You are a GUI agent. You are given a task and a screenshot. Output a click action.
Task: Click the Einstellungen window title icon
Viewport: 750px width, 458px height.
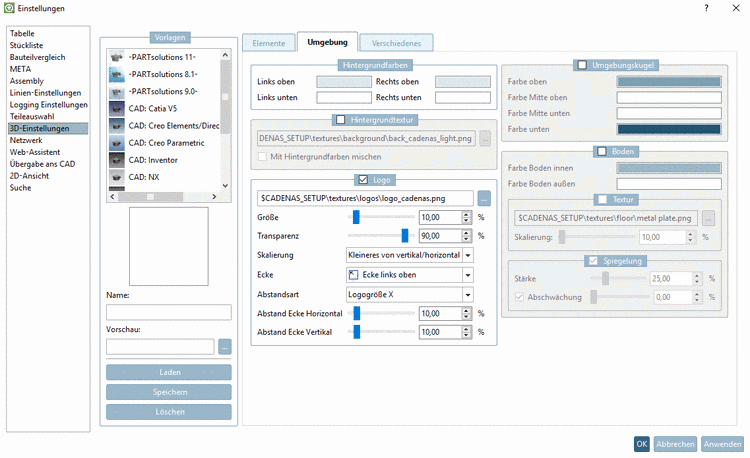[x=9, y=8]
